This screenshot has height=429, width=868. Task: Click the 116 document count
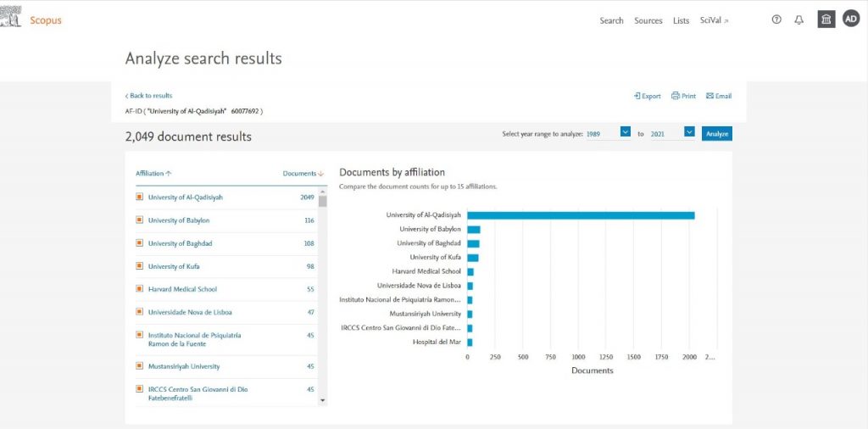(x=309, y=220)
